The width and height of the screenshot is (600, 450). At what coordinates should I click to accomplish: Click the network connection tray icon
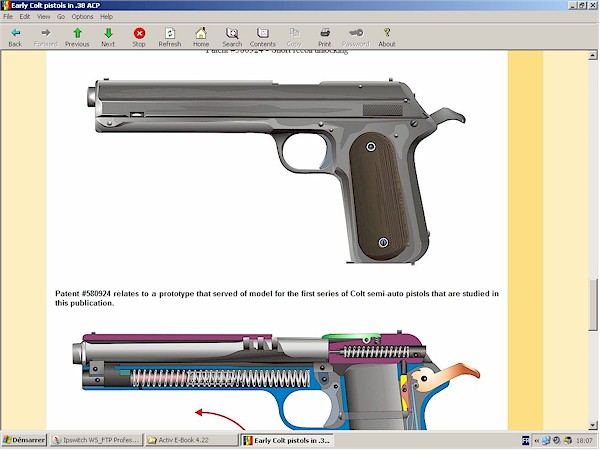tap(546, 441)
